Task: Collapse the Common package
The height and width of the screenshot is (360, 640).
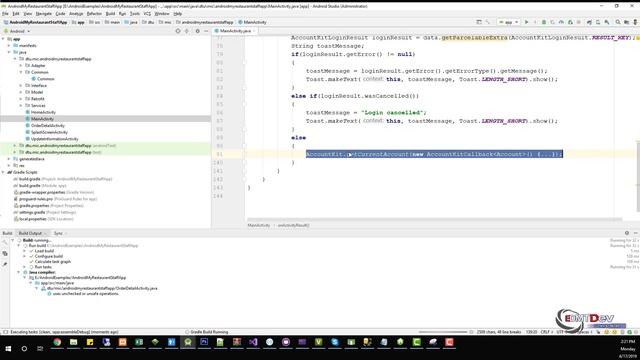Action: pos(21,72)
